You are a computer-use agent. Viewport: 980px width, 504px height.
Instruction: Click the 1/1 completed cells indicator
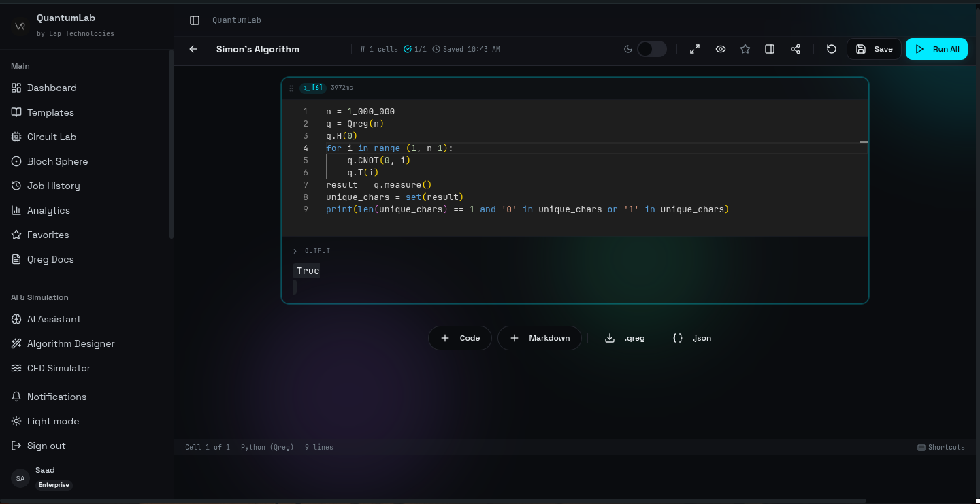(x=415, y=49)
